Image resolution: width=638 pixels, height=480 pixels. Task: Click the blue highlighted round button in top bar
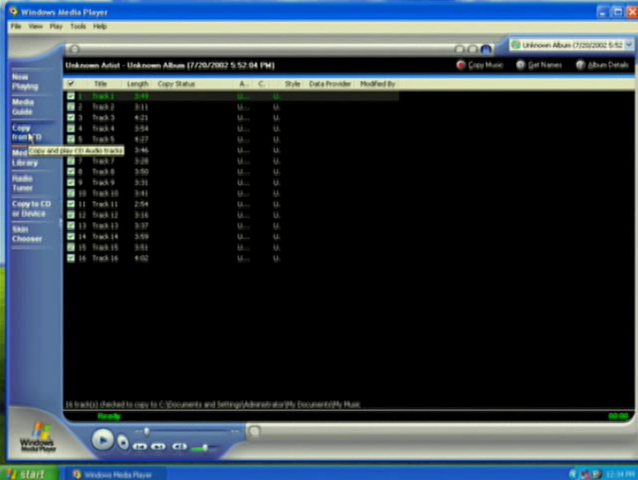click(486, 50)
